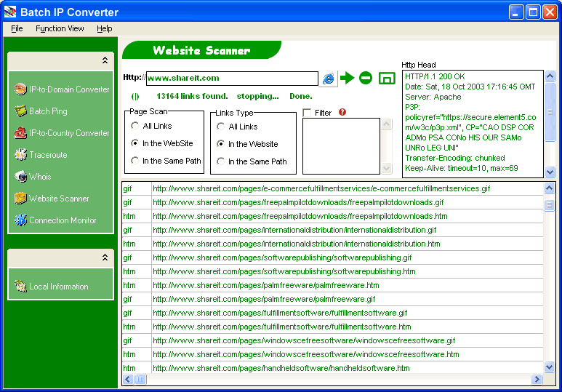Select In the Same Path under Links Type
The width and height of the screenshot is (562, 392).
click(x=221, y=161)
